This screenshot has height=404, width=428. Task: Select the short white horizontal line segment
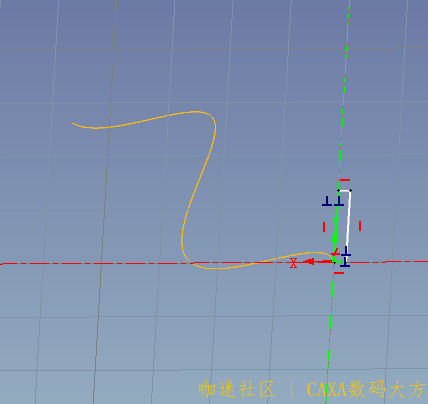(x=344, y=191)
